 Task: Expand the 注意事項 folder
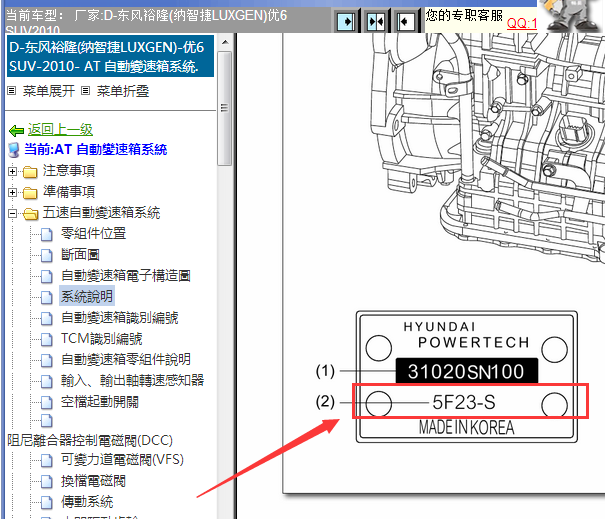click(x=12, y=171)
